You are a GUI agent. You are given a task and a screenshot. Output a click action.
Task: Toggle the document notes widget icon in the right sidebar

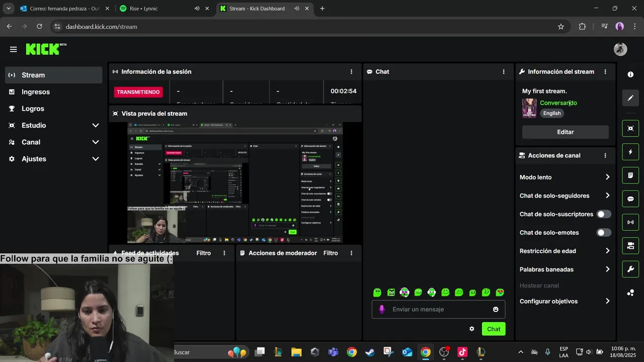point(630,175)
